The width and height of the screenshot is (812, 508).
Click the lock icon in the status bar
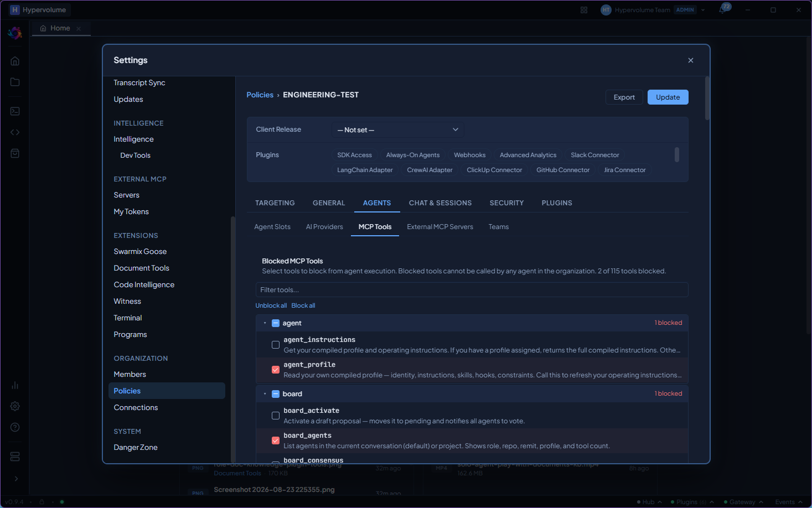click(x=42, y=502)
